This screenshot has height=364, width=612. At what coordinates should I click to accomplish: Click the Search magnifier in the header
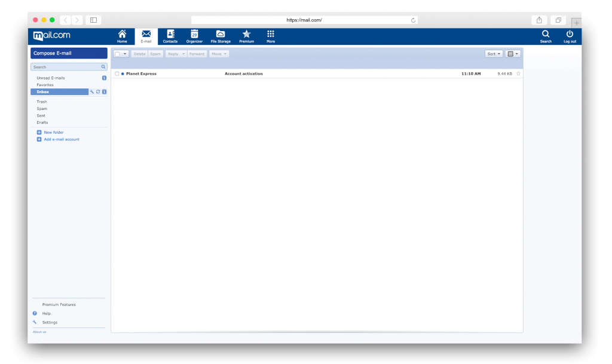[x=546, y=36]
